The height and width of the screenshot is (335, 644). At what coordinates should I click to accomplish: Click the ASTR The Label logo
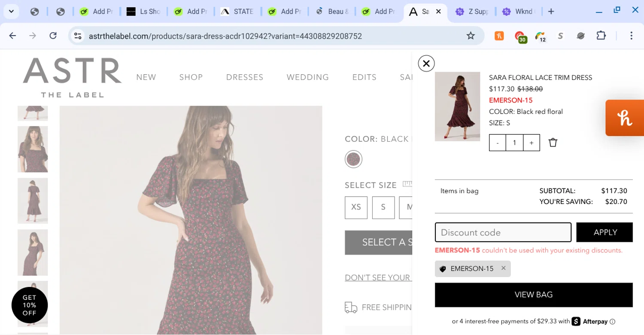tap(72, 77)
